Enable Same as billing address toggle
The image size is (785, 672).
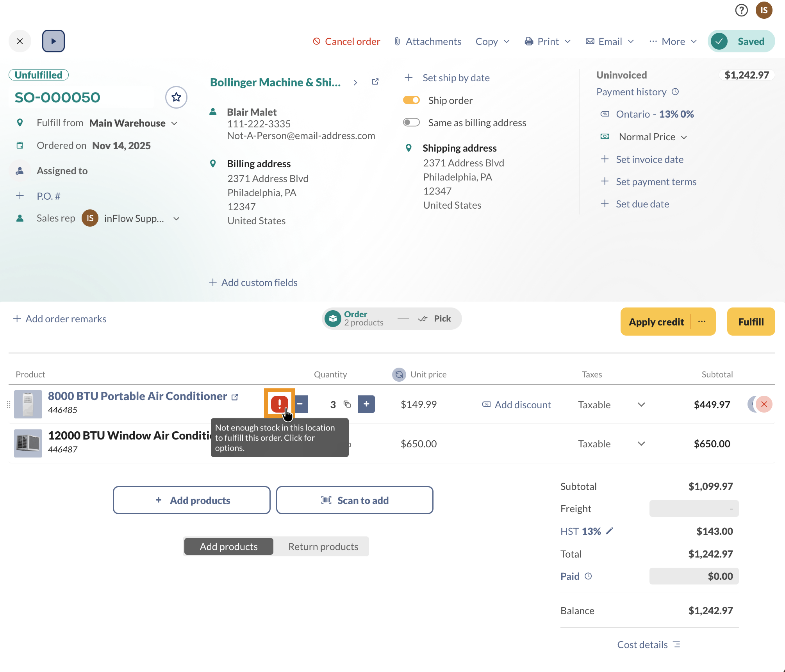coord(411,123)
